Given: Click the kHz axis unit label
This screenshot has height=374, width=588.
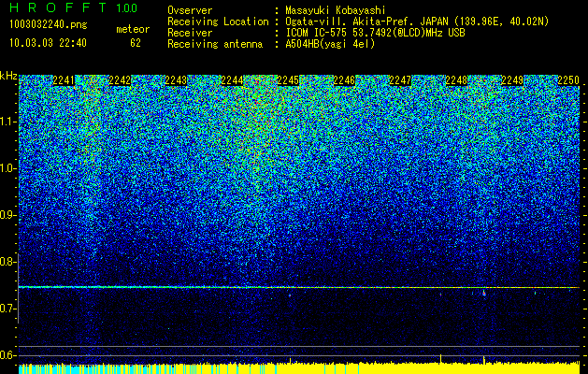Looking at the screenshot, I should pos(8,76).
